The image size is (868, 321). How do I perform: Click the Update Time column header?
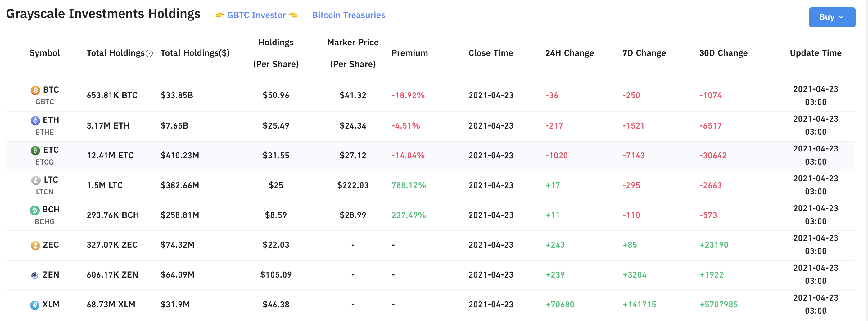(816, 53)
